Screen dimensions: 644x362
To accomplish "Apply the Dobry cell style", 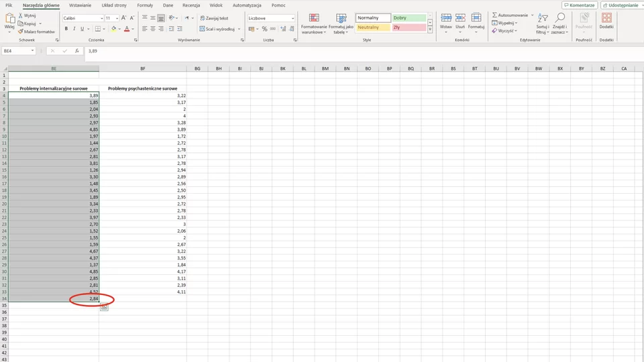I will point(409,18).
